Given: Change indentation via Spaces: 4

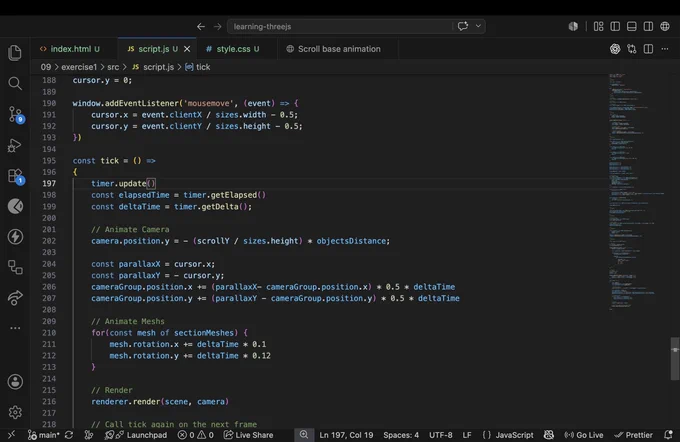Looking at the screenshot, I should coord(401,435).
